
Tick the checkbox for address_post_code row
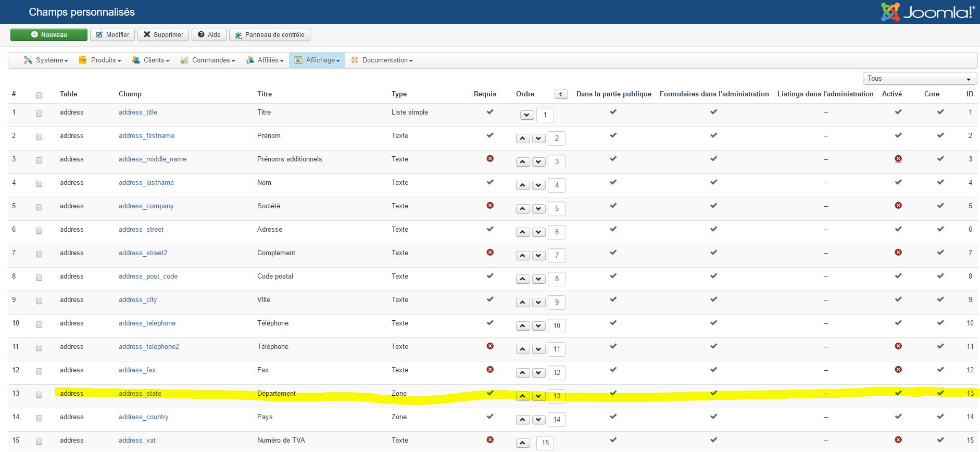(x=39, y=278)
